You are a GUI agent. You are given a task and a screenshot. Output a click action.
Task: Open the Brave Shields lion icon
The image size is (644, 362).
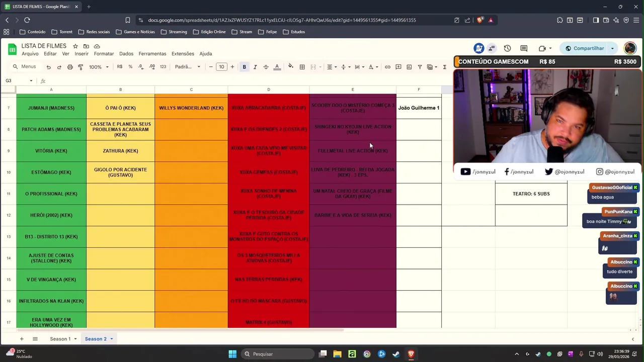[480, 20]
